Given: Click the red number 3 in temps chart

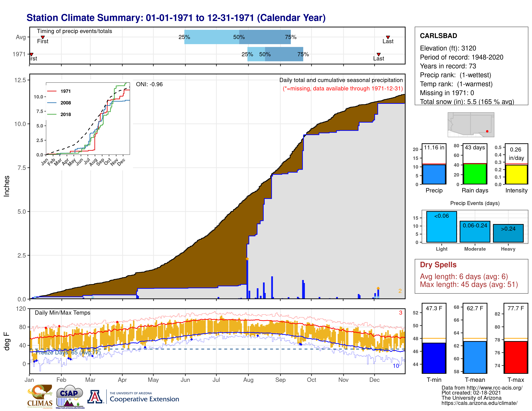Looking at the screenshot, I should (400, 313).
